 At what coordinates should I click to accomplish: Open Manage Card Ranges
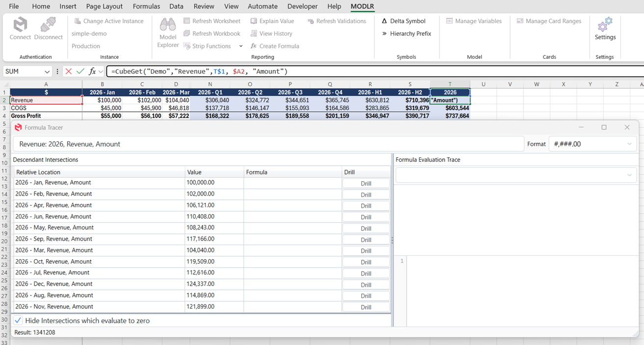tap(549, 21)
